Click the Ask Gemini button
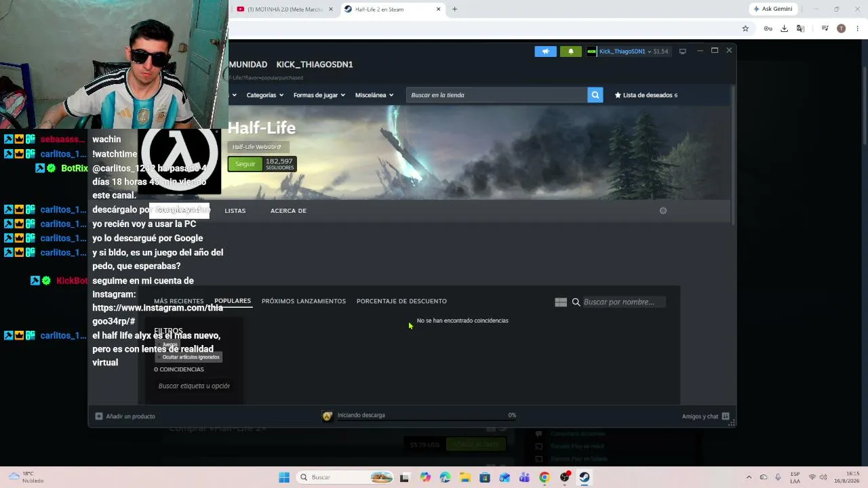Image resolution: width=868 pixels, height=488 pixels. (772, 9)
